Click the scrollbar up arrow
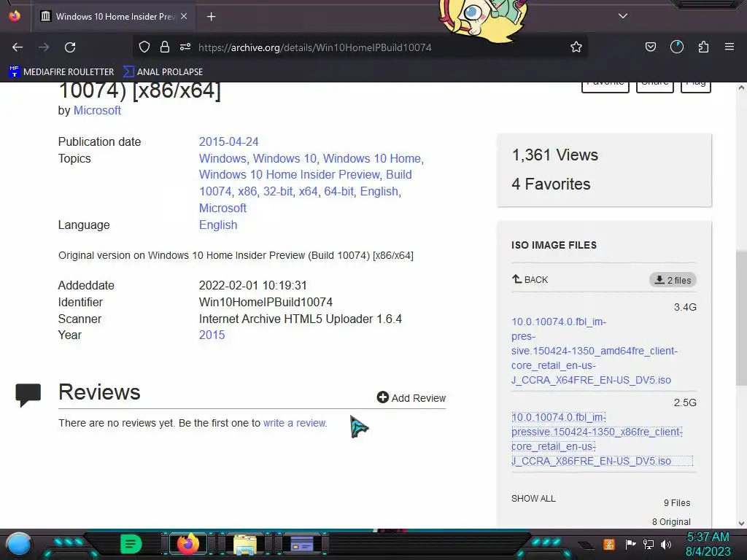747x560 pixels. 741,87
